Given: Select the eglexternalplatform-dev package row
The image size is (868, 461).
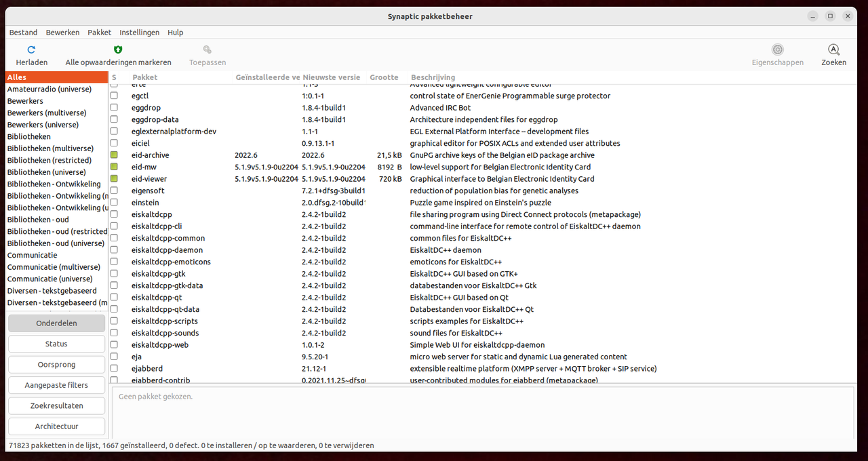Looking at the screenshot, I should [484, 132].
